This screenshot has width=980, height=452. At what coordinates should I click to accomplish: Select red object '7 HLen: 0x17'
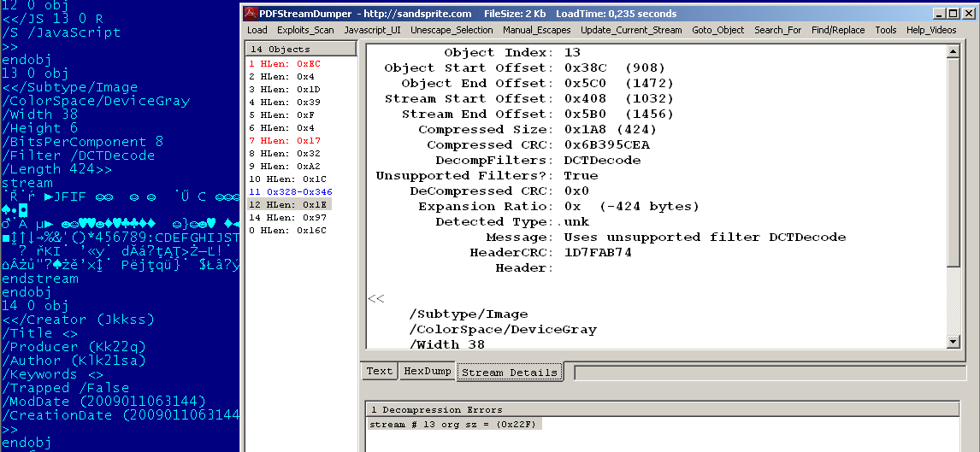[285, 140]
